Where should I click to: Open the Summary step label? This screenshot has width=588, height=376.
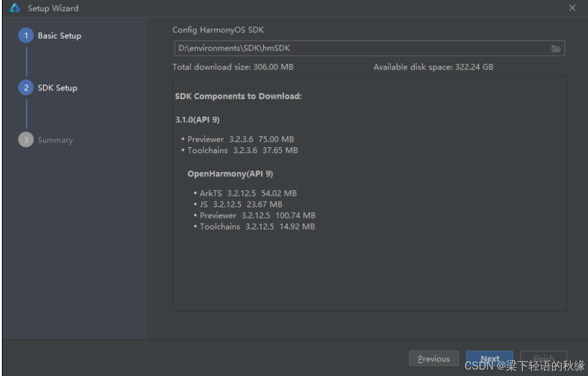tap(55, 140)
